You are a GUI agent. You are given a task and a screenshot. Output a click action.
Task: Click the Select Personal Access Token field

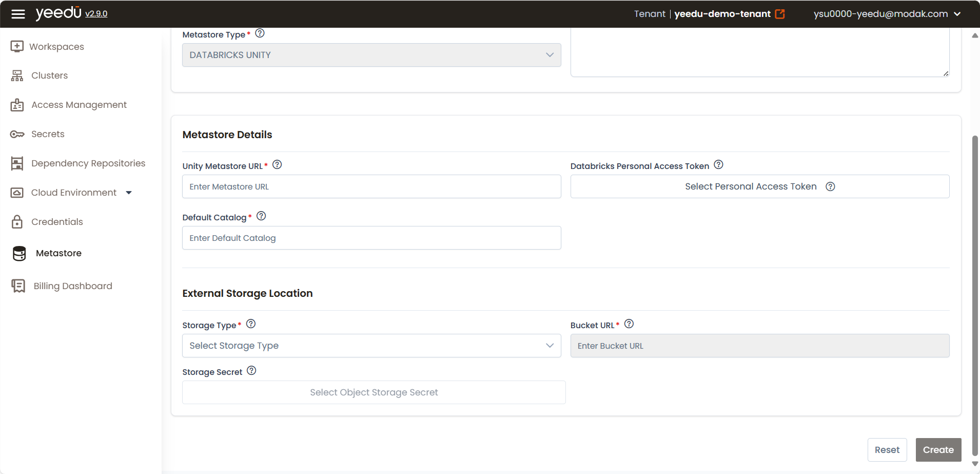tap(750, 186)
